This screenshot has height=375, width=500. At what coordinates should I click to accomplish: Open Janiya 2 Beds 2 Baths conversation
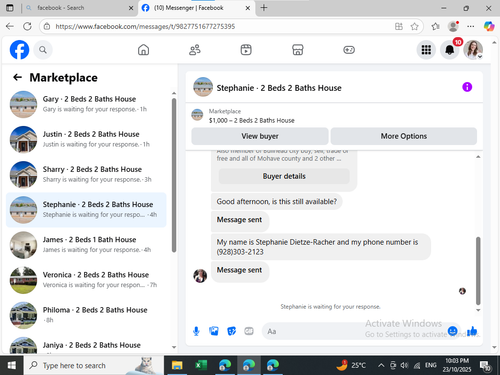click(x=86, y=345)
